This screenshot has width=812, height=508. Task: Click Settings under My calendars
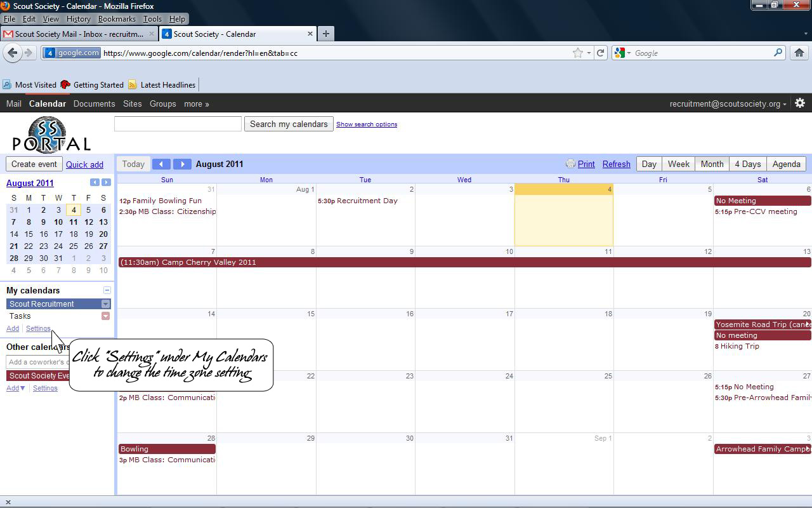38,328
